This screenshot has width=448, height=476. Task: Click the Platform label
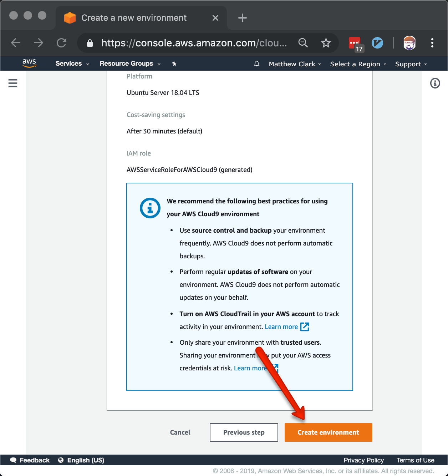139,76
